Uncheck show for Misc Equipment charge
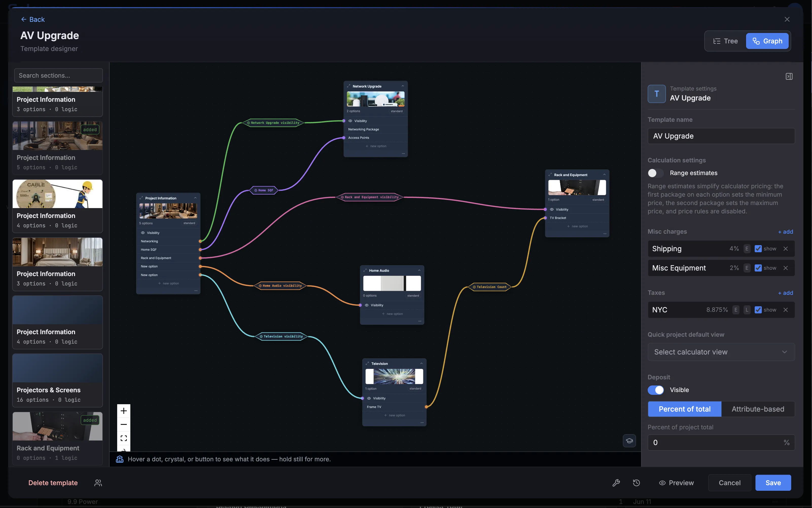This screenshot has height=508, width=812. tap(758, 268)
